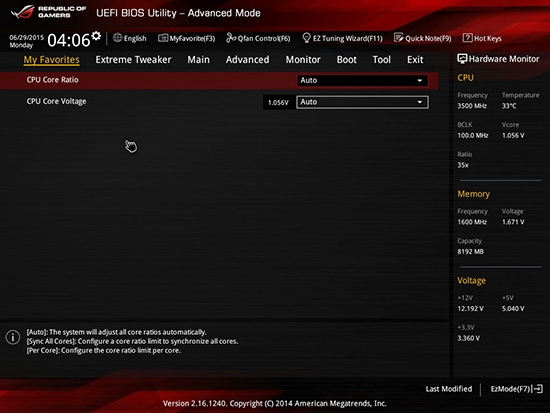
Task: Click the 1.056 V Vcore value
Action: (513, 135)
